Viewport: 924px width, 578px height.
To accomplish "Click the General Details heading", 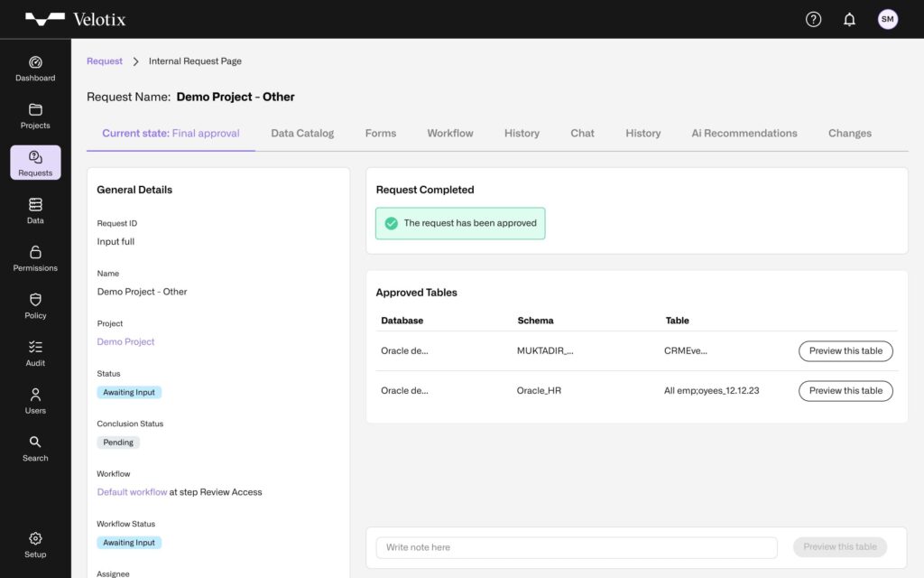I will (134, 190).
